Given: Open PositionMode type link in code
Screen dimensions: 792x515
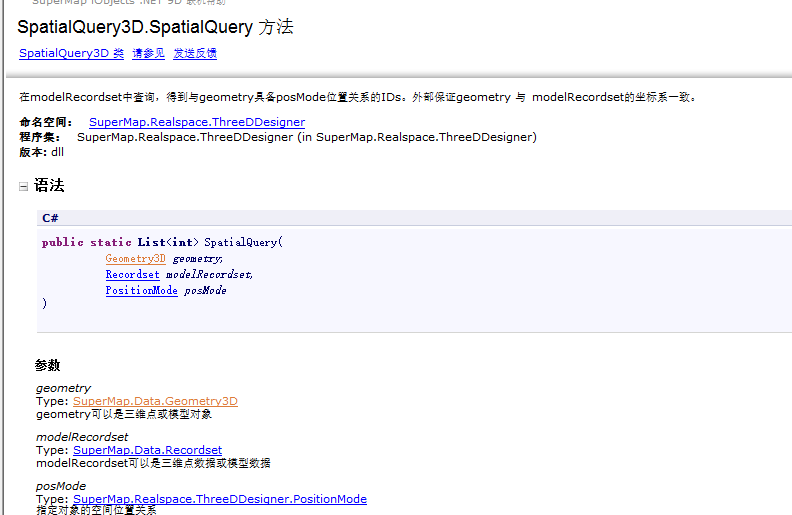Looking at the screenshot, I should 141,290.
